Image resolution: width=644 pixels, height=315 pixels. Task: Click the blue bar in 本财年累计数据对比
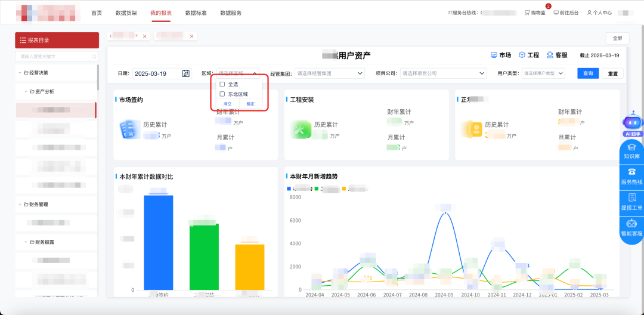coord(158,242)
